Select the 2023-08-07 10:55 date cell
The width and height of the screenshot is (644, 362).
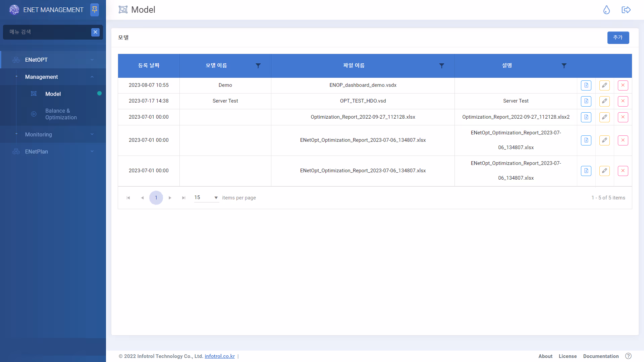click(x=149, y=85)
